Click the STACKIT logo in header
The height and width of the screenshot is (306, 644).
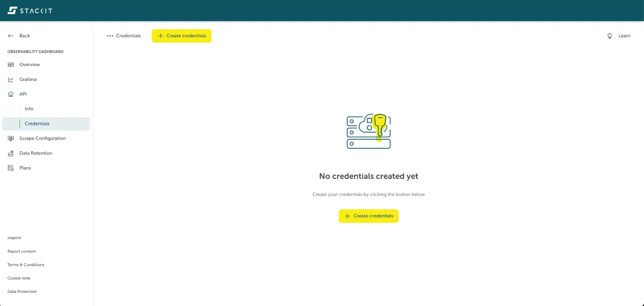(x=30, y=11)
